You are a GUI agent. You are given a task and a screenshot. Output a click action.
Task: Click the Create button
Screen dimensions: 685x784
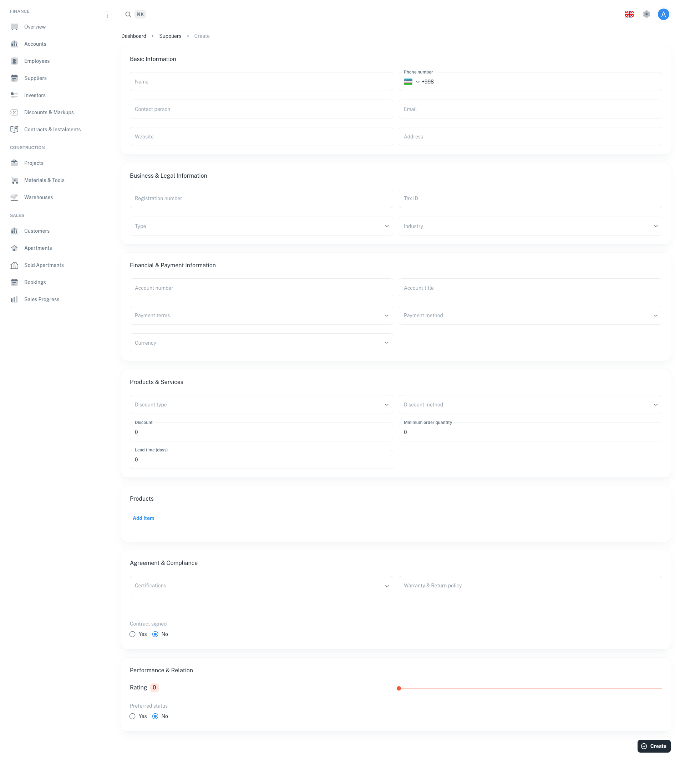(x=654, y=746)
